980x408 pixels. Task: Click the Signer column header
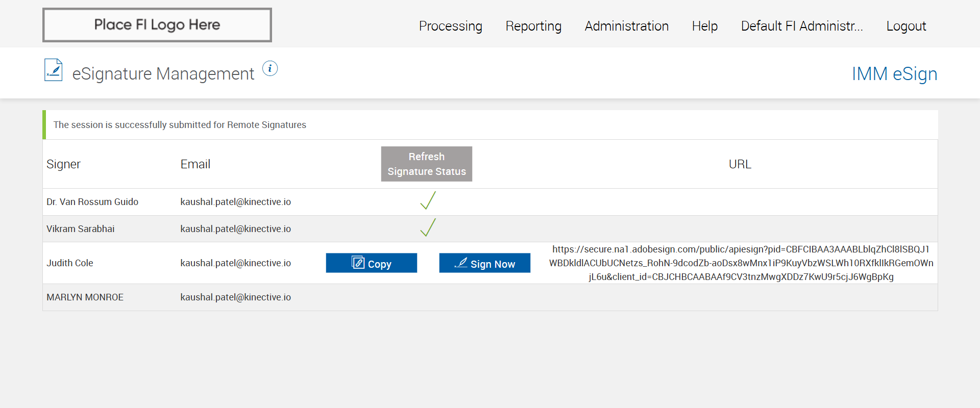point(63,164)
